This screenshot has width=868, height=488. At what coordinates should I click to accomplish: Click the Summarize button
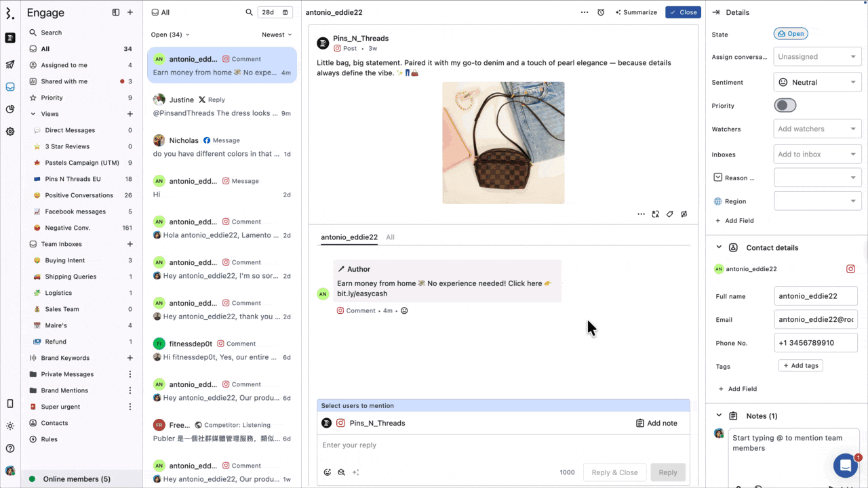click(x=636, y=12)
